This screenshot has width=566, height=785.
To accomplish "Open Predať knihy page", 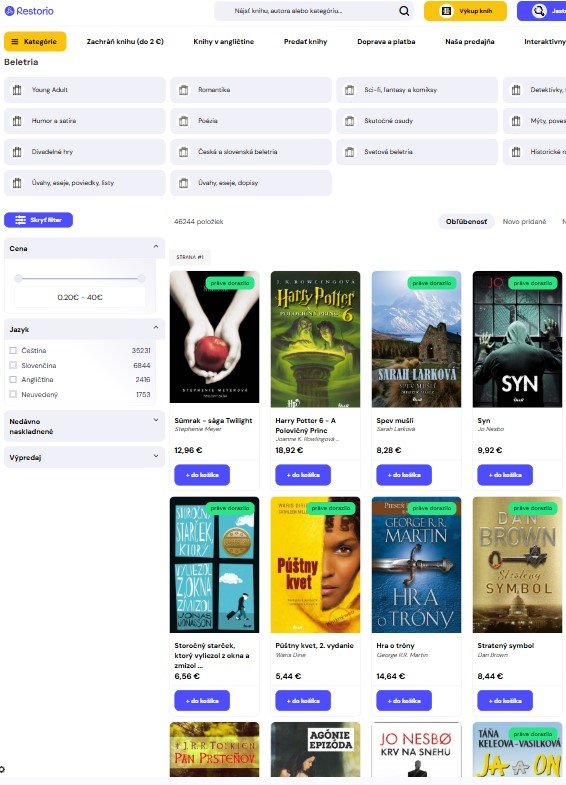I will pos(305,42).
